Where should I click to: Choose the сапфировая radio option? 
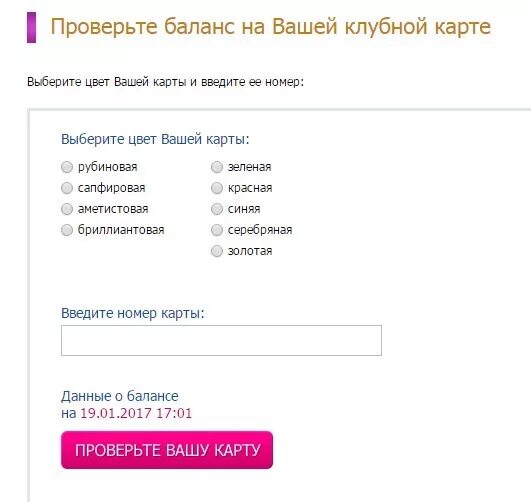pos(67,188)
